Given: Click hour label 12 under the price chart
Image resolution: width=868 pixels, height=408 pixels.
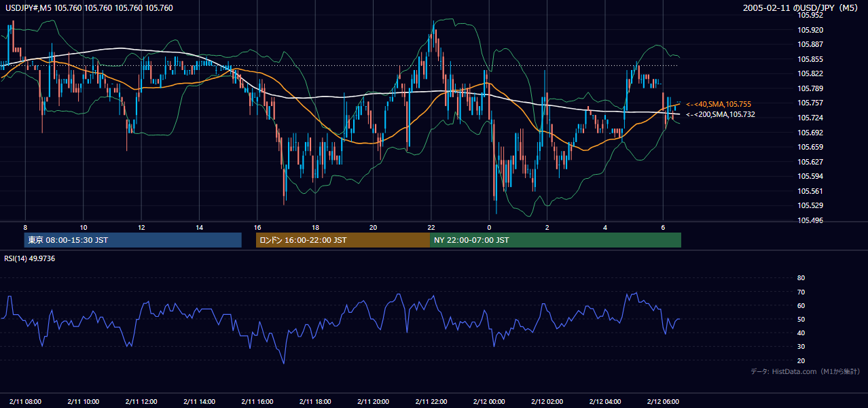Looking at the screenshot, I should pyautogui.click(x=141, y=226).
